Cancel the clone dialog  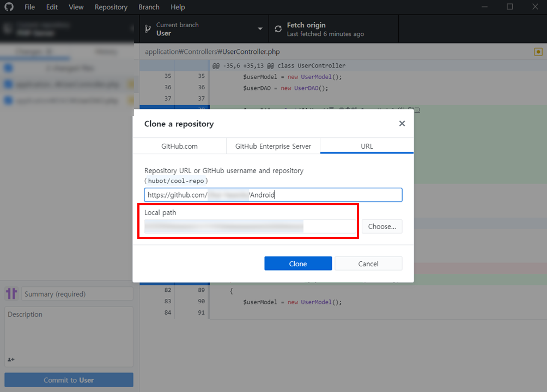pyautogui.click(x=368, y=264)
